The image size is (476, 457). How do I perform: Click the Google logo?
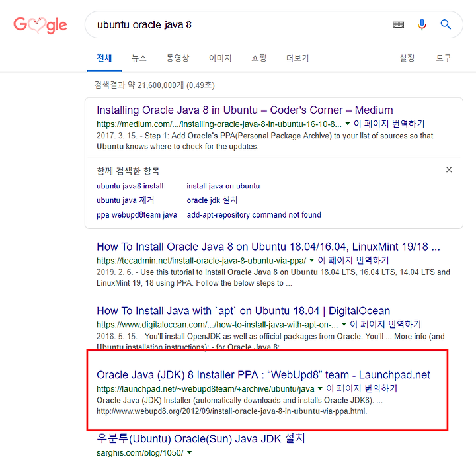click(x=40, y=25)
